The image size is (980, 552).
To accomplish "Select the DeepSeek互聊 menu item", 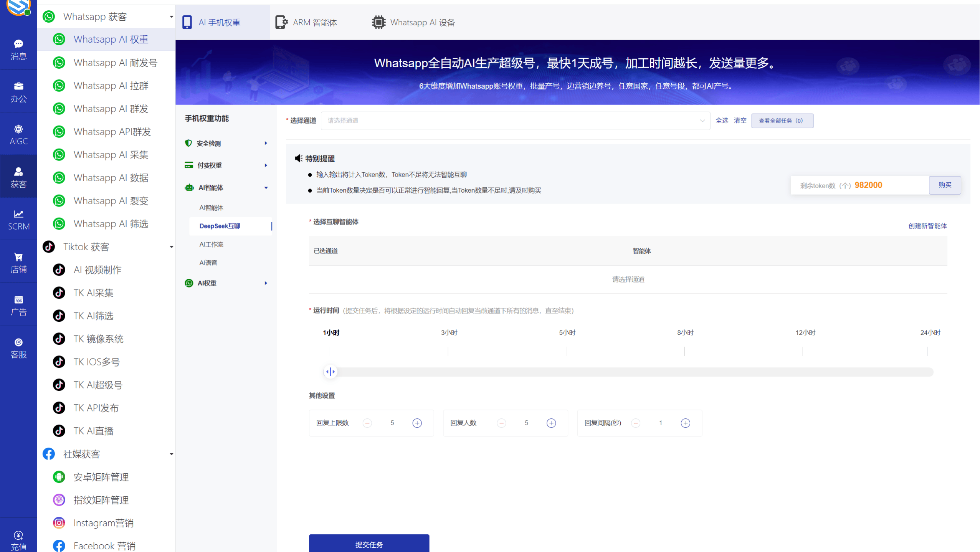I will click(x=220, y=226).
